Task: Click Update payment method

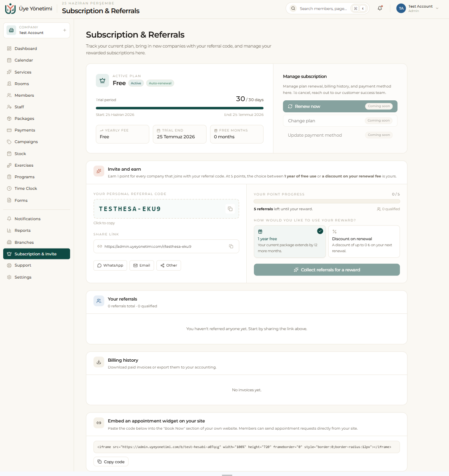Action: pyautogui.click(x=340, y=135)
